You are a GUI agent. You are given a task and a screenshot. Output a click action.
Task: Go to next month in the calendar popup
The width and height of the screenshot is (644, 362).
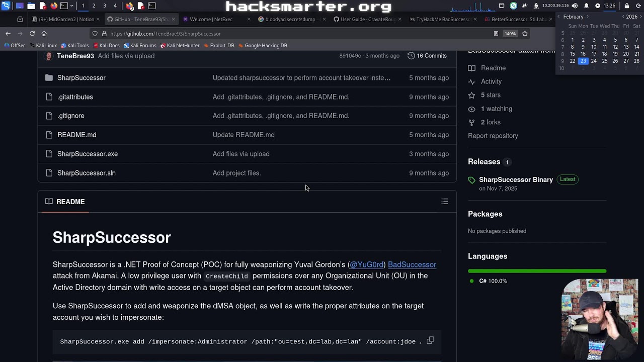point(587,17)
